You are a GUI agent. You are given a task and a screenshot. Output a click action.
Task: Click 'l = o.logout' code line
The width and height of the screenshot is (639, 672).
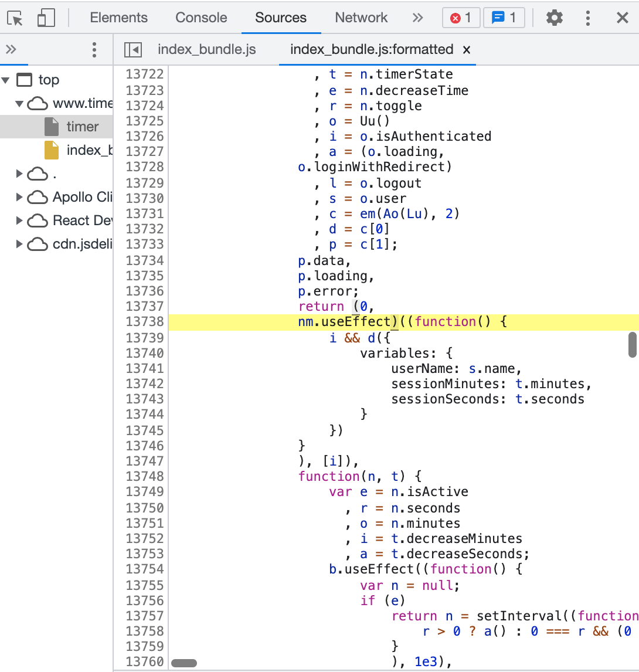coord(375,184)
